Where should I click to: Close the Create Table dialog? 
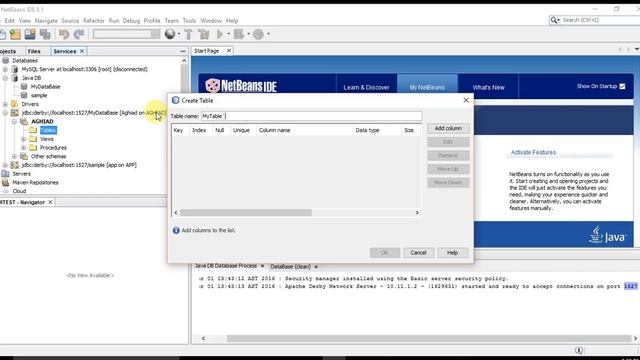(x=466, y=100)
